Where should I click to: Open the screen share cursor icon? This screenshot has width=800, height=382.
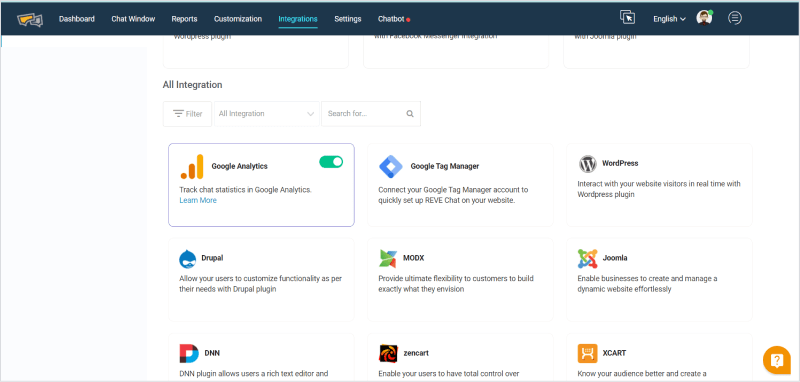627,17
